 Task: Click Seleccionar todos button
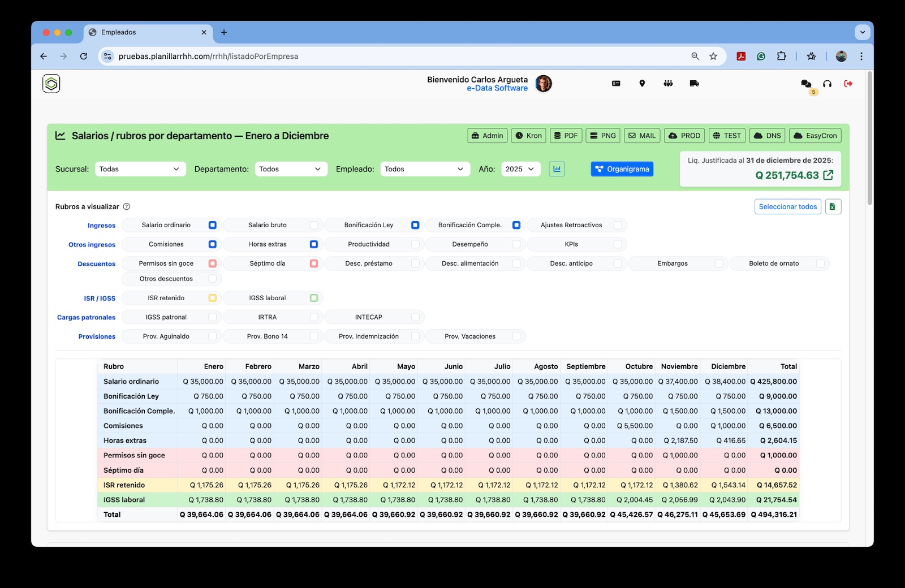coord(787,207)
